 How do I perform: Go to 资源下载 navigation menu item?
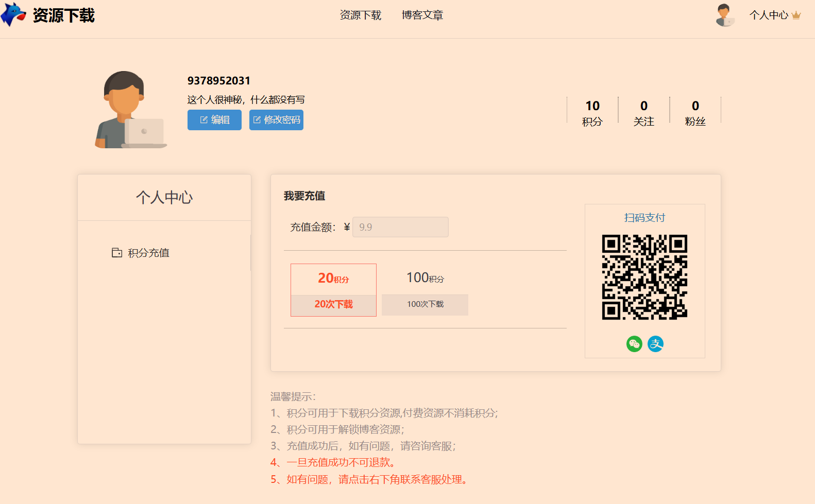[x=361, y=15]
